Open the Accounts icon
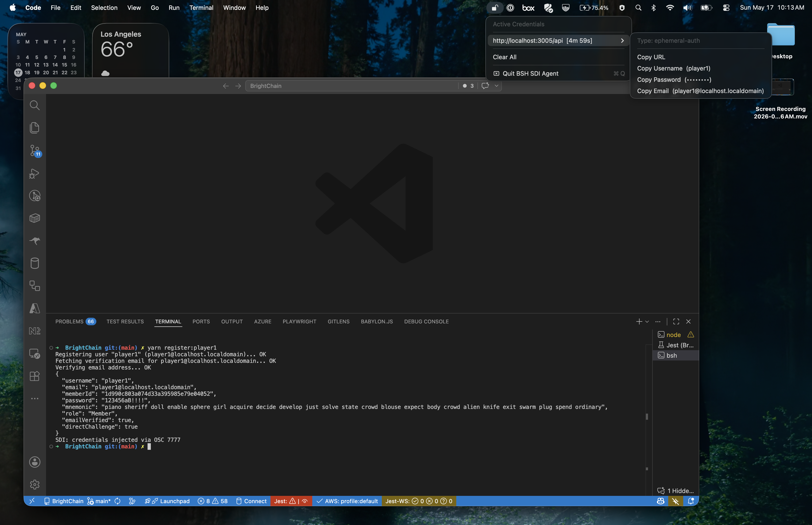This screenshot has height=525, width=812. pyautogui.click(x=34, y=462)
